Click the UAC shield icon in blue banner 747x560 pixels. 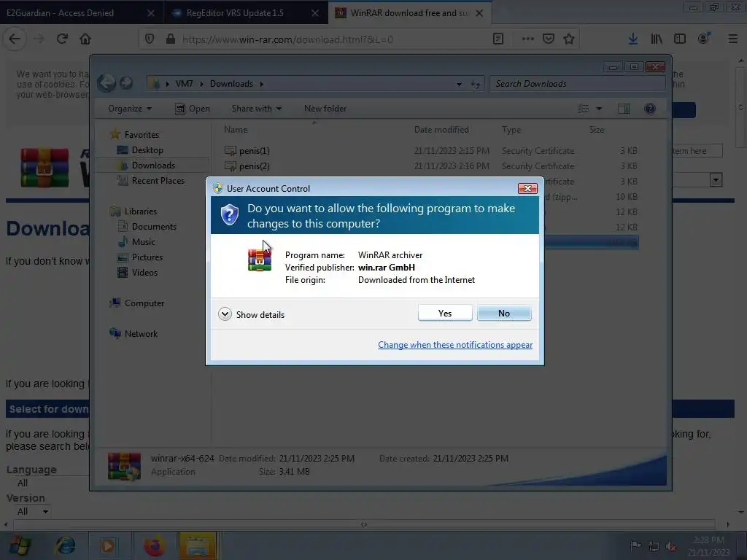click(229, 215)
